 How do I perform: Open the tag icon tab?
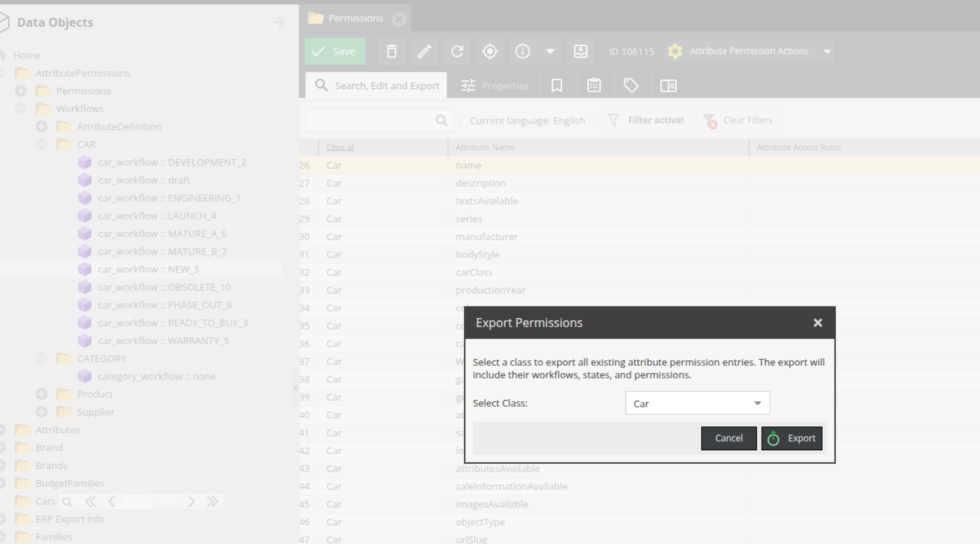point(631,86)
